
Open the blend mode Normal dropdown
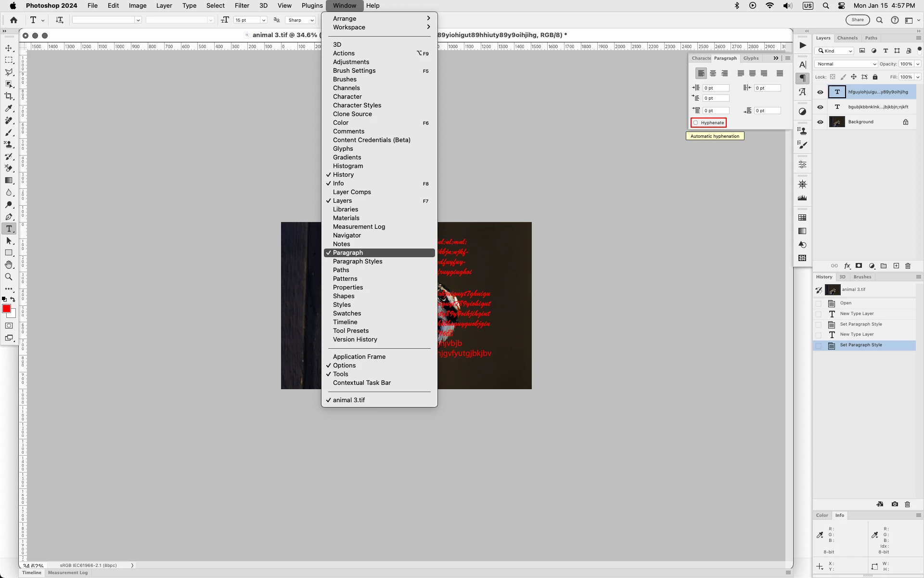846,64
